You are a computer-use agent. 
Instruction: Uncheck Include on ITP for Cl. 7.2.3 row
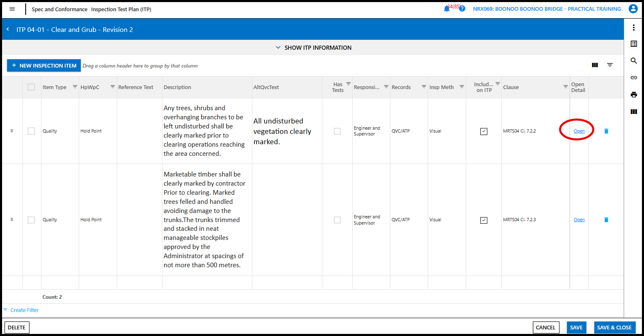click(484, 220)
